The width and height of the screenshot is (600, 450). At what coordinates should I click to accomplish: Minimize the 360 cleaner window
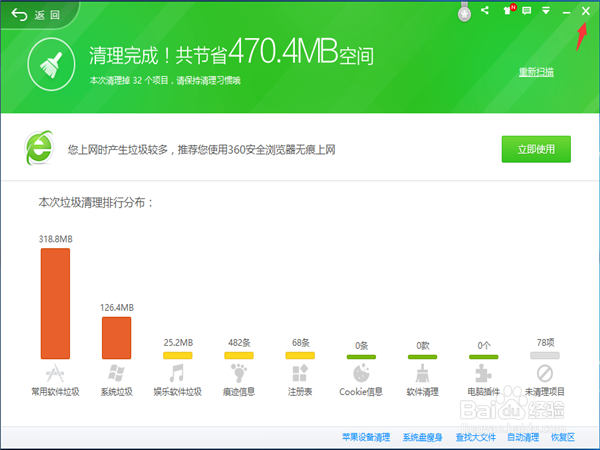tap(566, 12)
